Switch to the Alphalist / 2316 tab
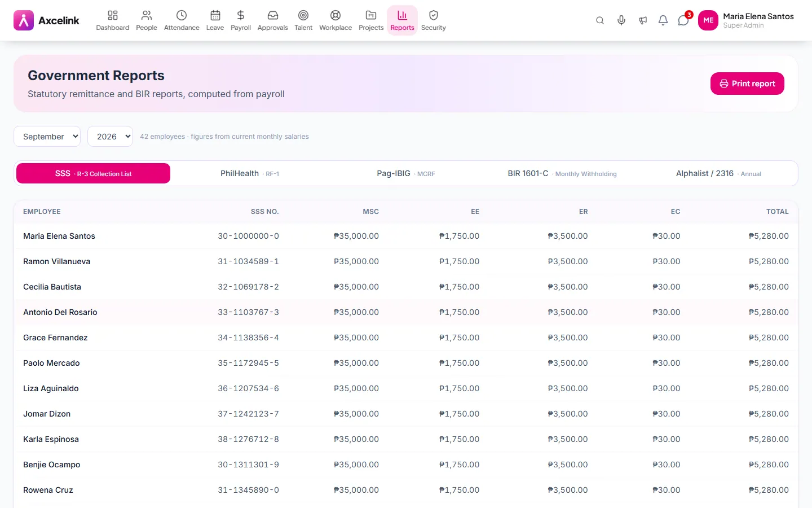812x508 pixels. 718,173
